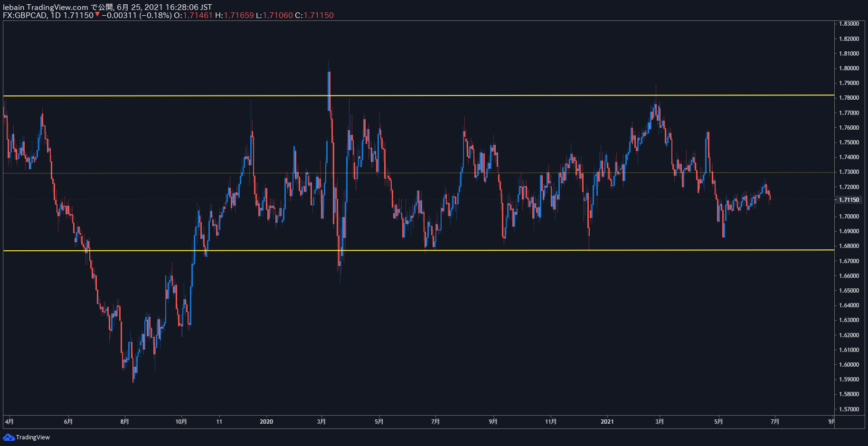Click the 1.83000 price axis label

coord(849,24)
